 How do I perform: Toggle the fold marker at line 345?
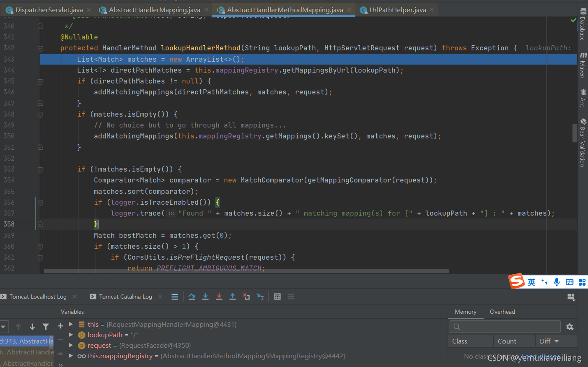(40, 81)
